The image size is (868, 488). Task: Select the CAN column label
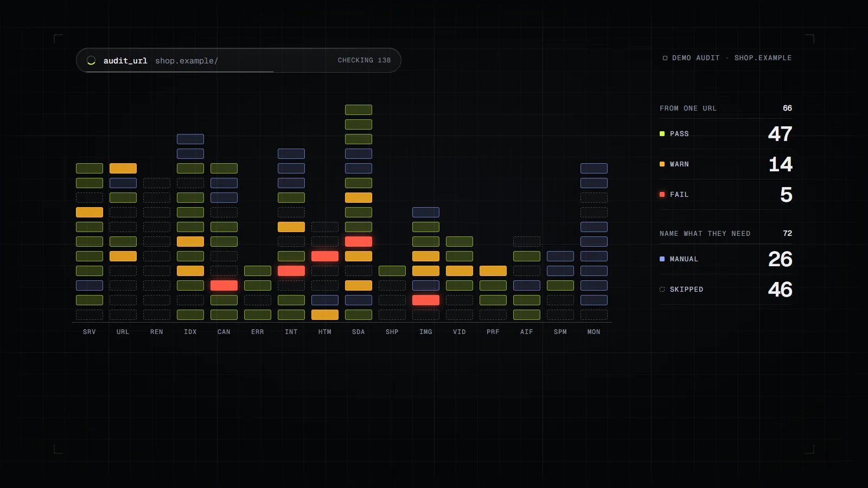(224, 332)
